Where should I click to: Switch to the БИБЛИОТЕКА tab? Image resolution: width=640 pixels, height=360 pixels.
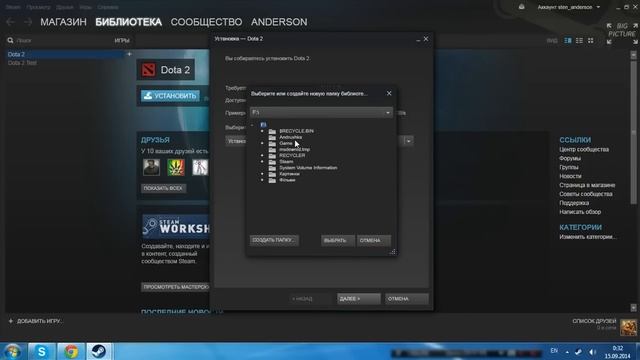(129, 22)
